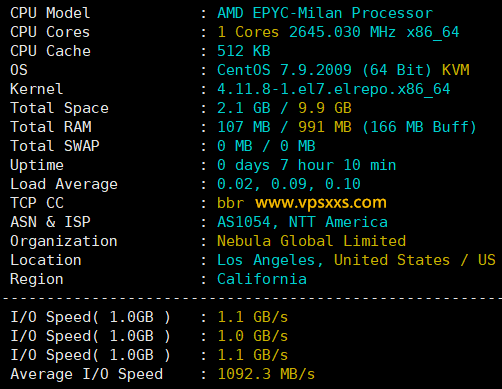
Task: Click Nebula Global Limited organization name
Action: click(311, 241)
